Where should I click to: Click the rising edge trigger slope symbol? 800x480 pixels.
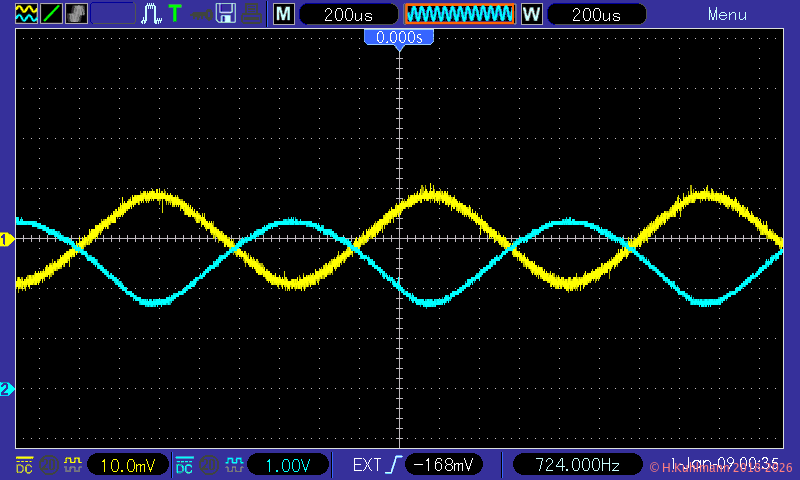tap(397, 465)
